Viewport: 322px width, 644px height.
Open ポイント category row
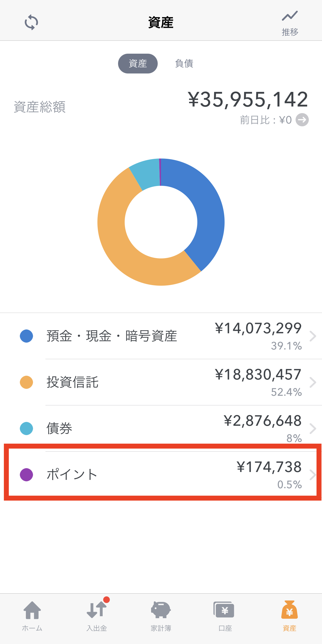coord(161,475)
